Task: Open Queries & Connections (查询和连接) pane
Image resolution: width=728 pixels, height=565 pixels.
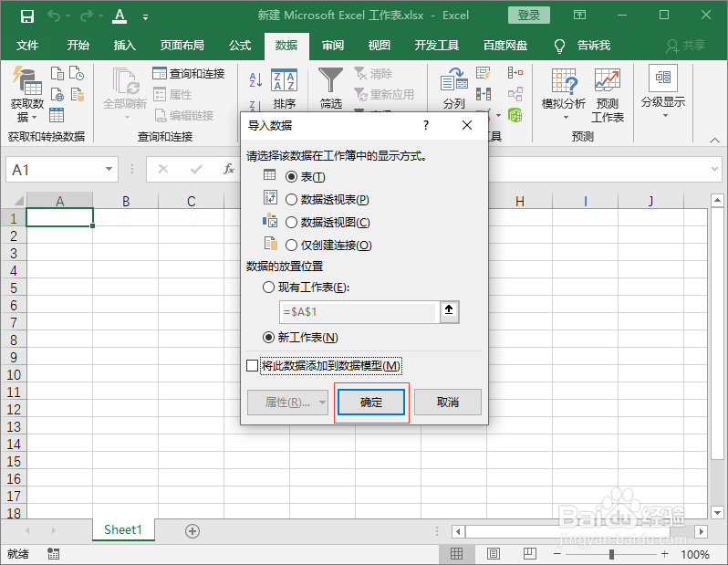Action: click(189, 73)
